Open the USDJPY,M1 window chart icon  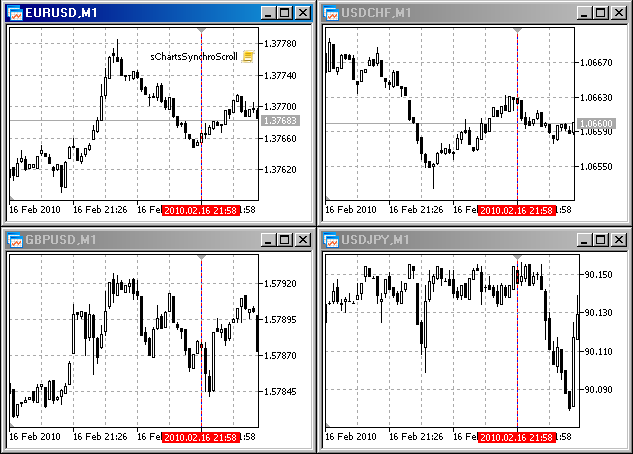pos(331,240)
